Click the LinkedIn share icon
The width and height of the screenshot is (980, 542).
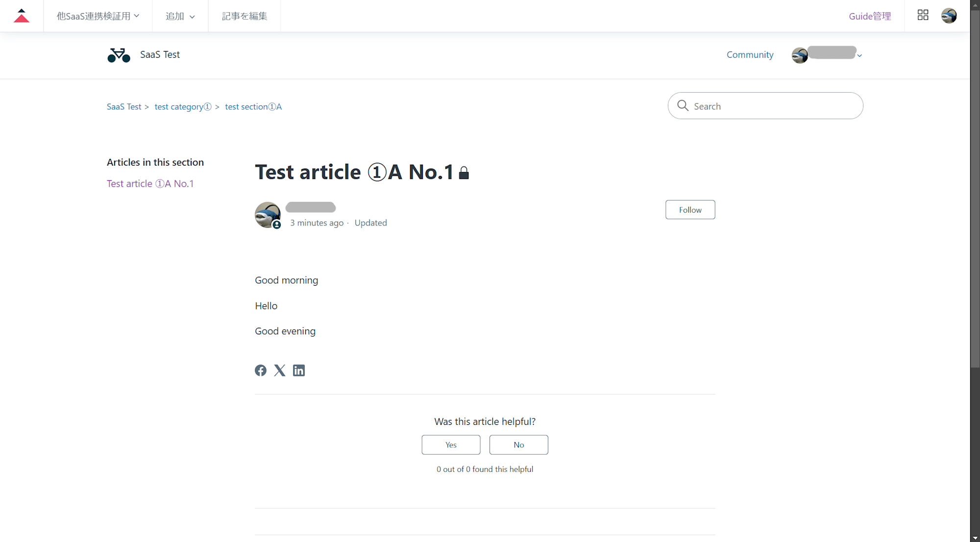pyautogui.click(x=298, y=370)
